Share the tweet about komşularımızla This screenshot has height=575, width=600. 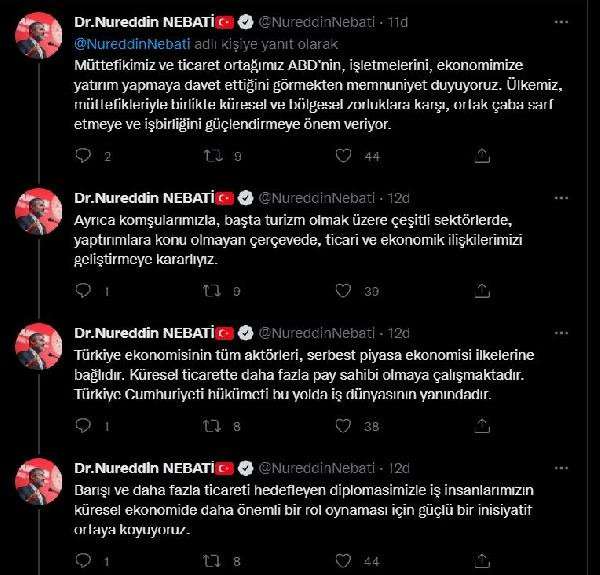click(482, 291)
